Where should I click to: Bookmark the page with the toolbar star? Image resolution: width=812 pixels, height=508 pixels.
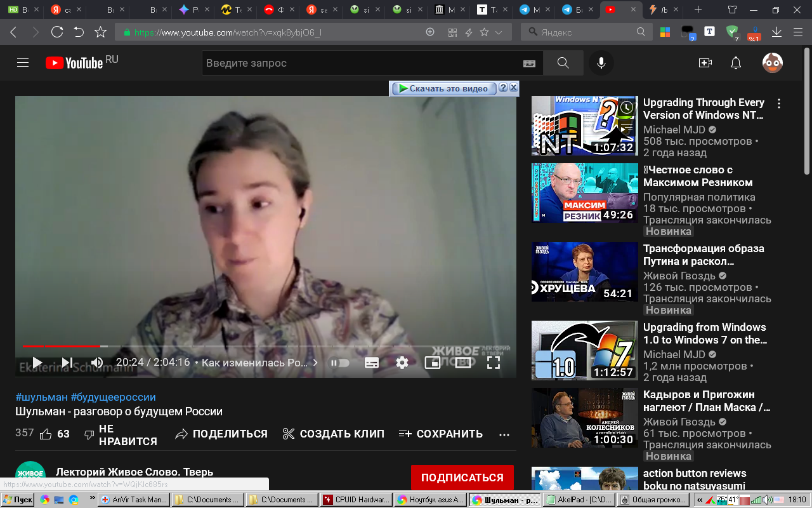pos(100,32)
